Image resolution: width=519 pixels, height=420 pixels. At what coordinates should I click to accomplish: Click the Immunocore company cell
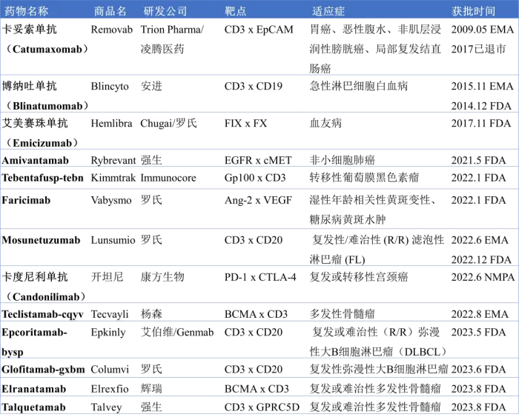click(x=168, y=178)
